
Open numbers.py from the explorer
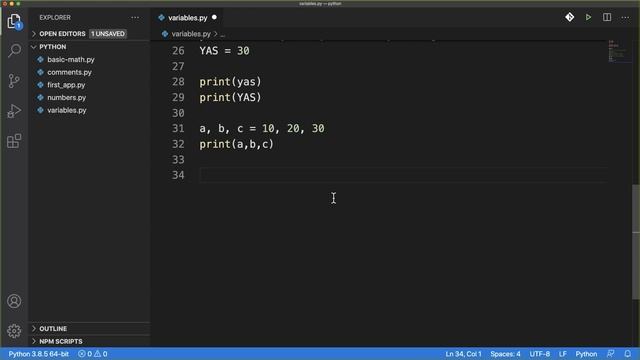click(67, 98)
